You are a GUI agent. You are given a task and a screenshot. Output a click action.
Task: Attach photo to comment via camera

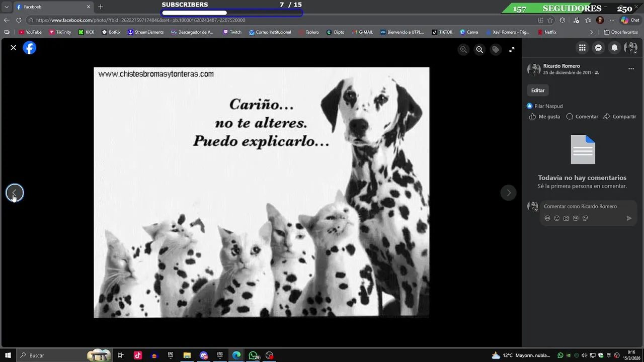[x=566, y=218]
